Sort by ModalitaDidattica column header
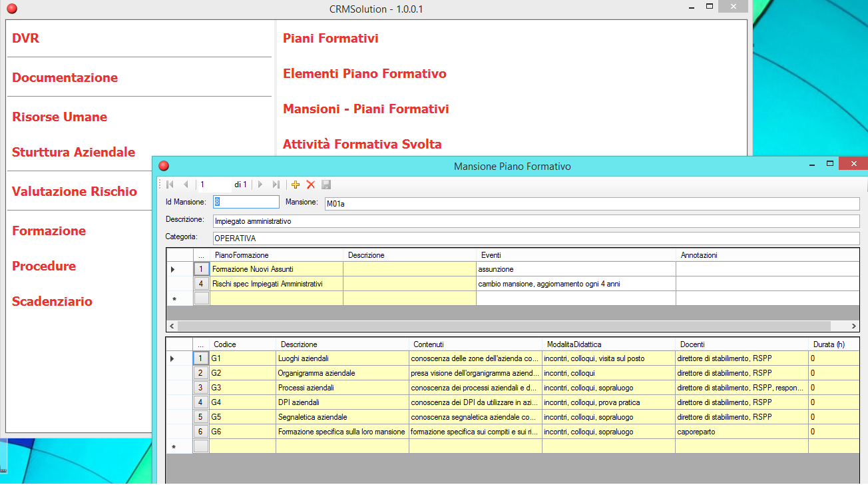This screenshot has height=485, width=868. click(608, 344)
